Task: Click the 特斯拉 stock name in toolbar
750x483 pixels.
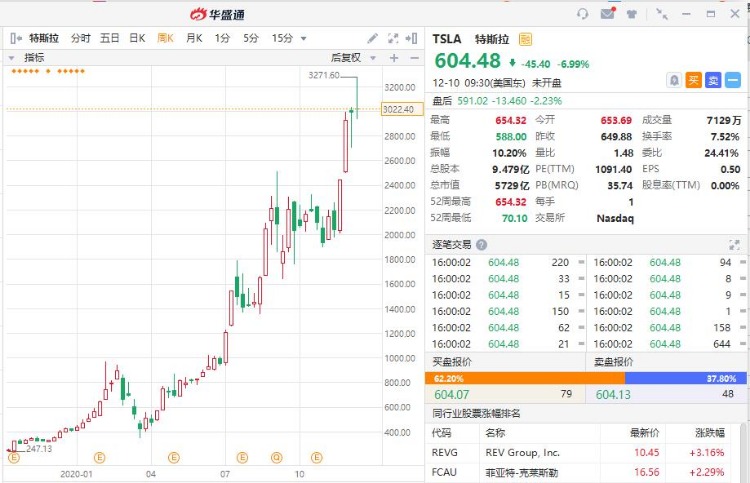Action: coord(44,38)
